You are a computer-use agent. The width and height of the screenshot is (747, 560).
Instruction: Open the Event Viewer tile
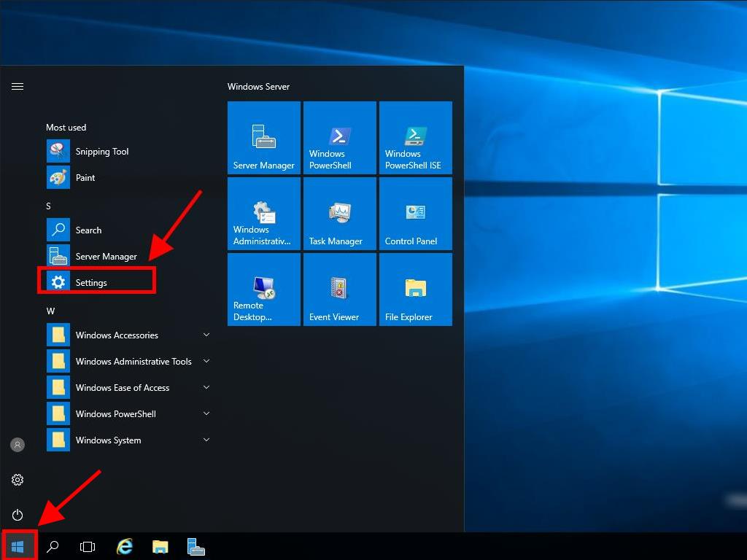(340, 289)
